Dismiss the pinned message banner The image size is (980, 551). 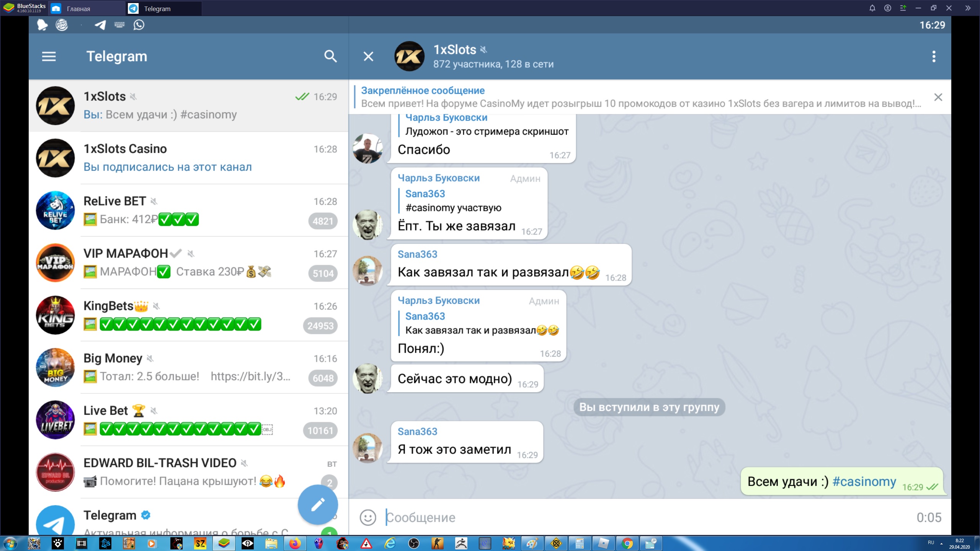[x=938, y=97]
